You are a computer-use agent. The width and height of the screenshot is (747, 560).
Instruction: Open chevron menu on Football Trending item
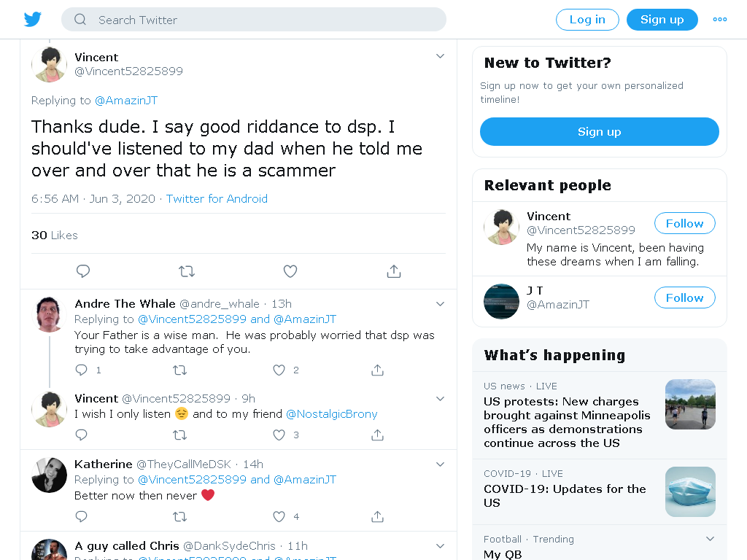pyautogui.click(x=710, y=539)
